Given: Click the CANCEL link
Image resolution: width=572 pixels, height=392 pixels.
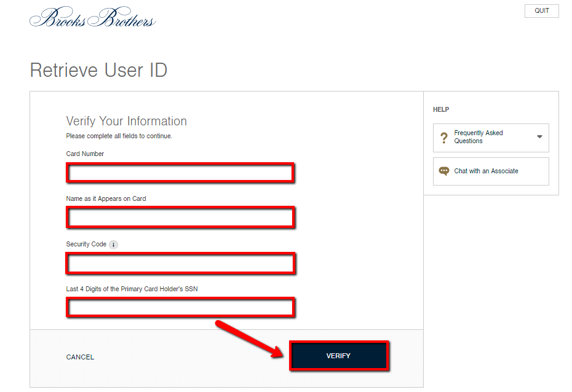Looking at the screenshot, I should pyautogui.click(x=80, y=357).
